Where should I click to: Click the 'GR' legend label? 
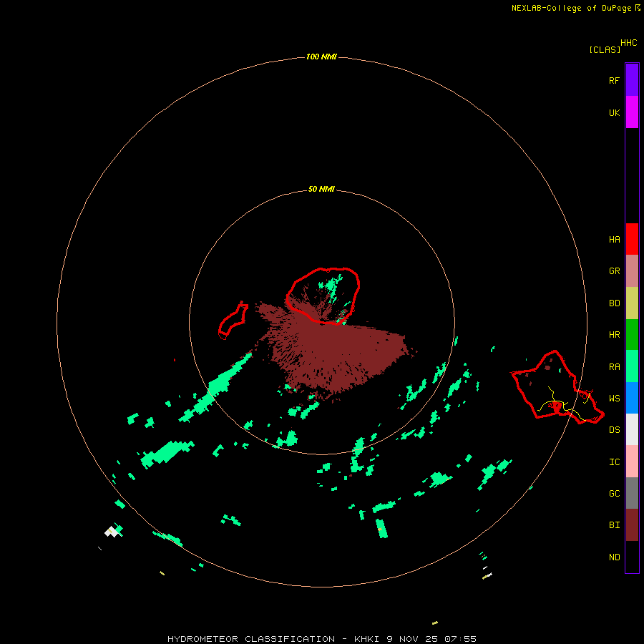614,271
